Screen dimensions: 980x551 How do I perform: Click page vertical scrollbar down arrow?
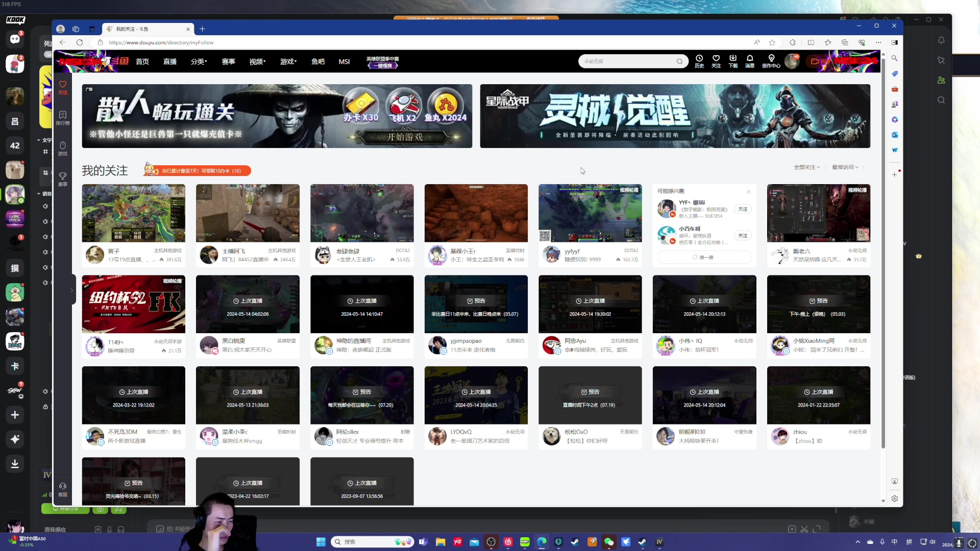pos(883,500)
